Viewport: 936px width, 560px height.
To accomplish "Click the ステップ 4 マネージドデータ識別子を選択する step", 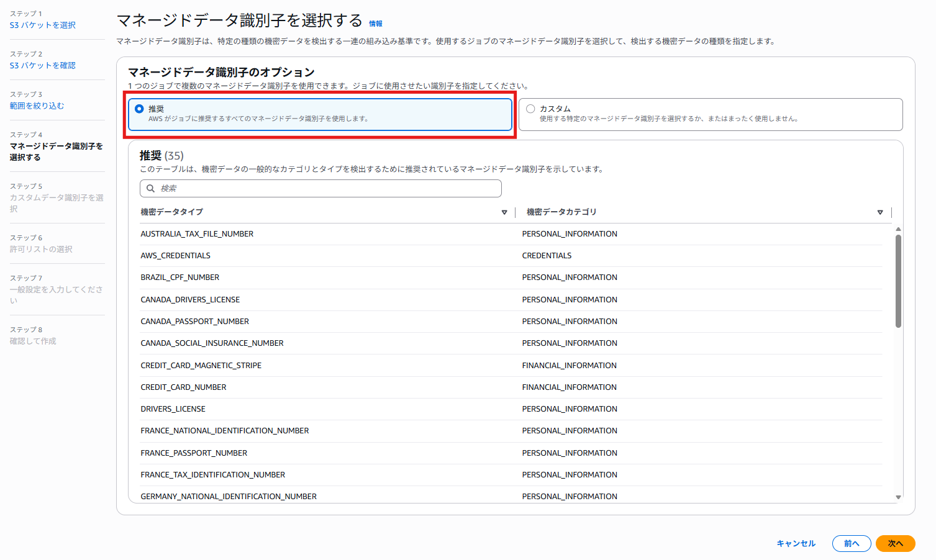I will 57,146.
